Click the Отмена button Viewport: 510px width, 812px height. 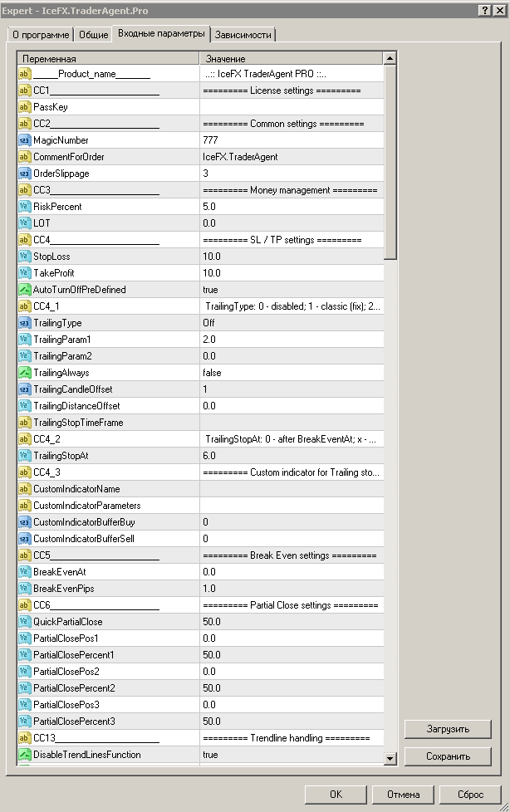pyautogui.click(x=403, y=795)
